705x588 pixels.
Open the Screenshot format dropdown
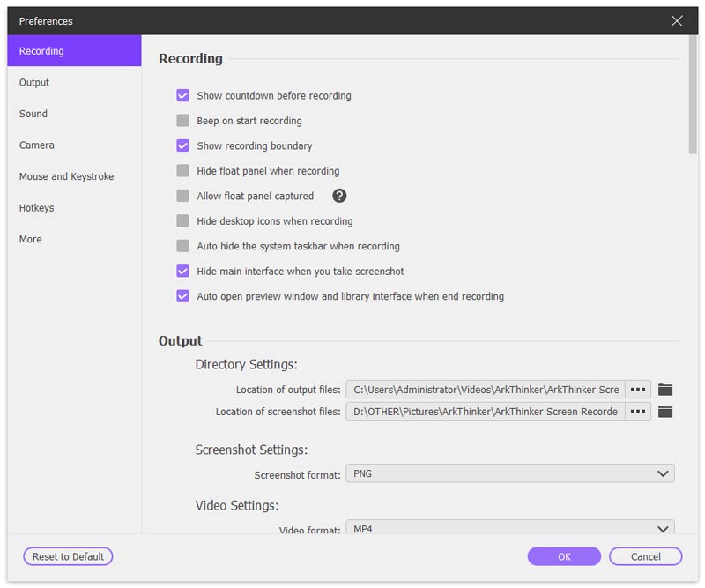click(x=510, y=473)
